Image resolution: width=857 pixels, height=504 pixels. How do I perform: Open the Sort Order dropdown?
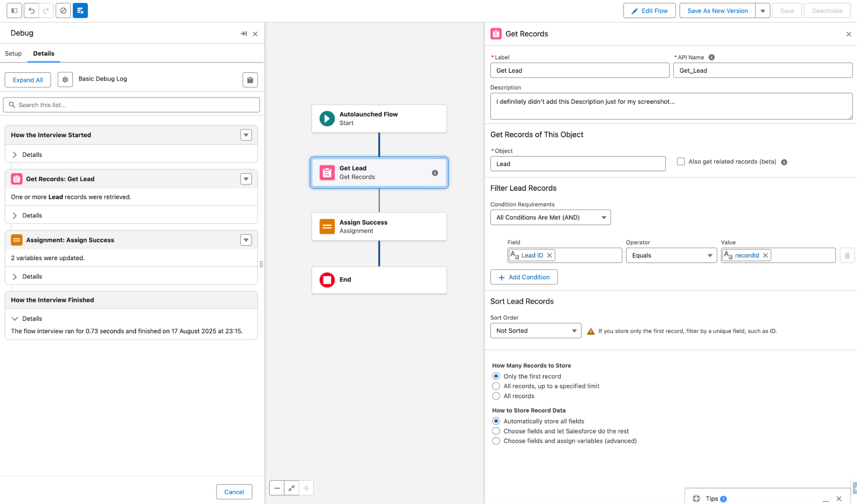pos(535,331)
